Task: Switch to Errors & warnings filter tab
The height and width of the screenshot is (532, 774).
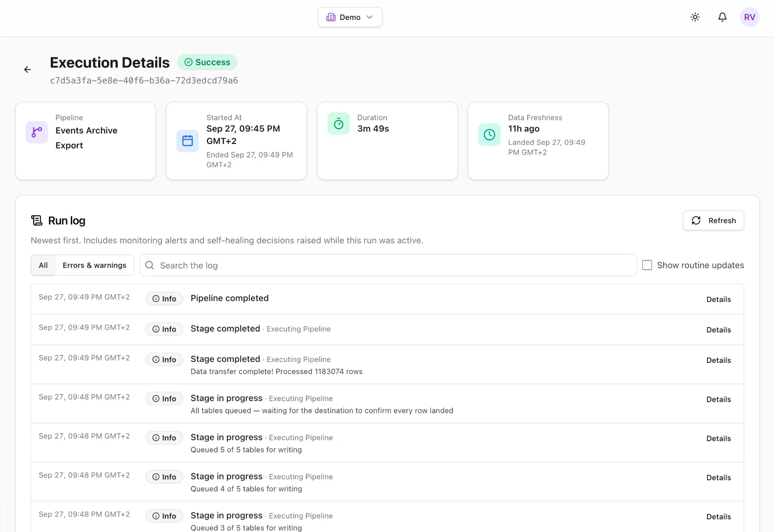Action: (95, 265)
